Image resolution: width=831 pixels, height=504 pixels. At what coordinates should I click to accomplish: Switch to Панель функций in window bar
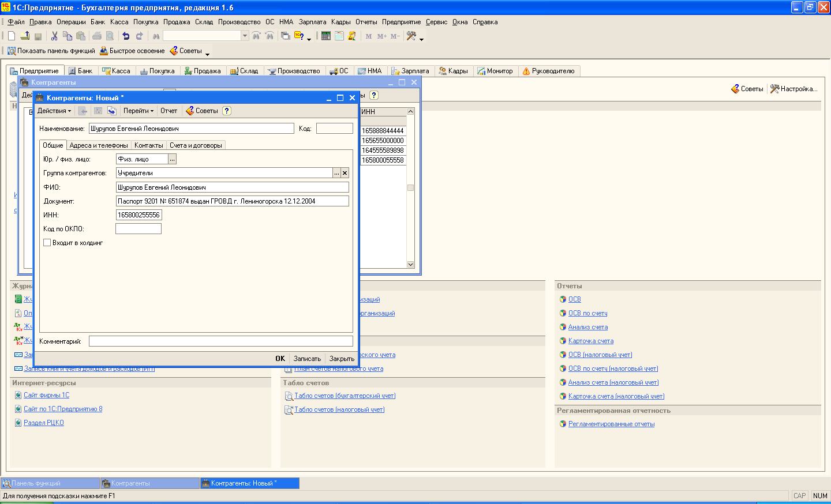pos(50,483)
